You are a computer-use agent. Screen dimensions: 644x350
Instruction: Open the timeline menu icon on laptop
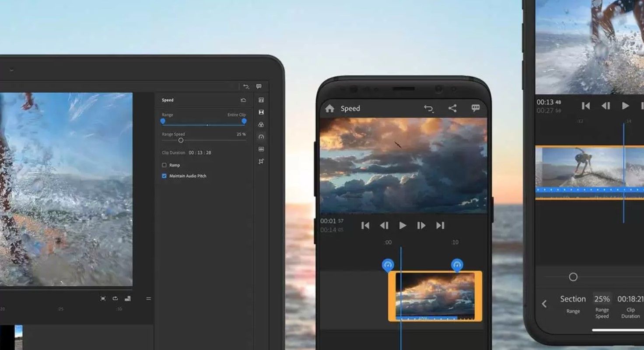tap(148, 298)
